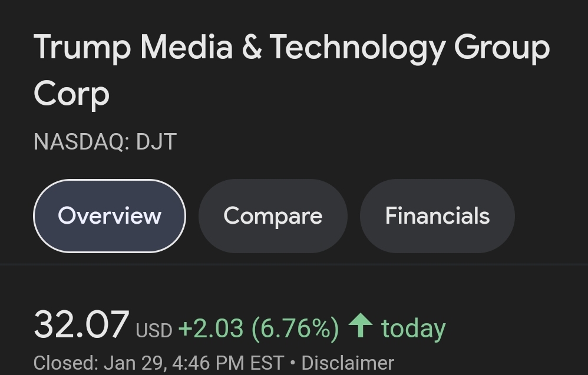Click the +2.03 price change value
Image resolution: width=588 pixels, height=375 pixels.
pyautogui.click(x=211, y=328)
